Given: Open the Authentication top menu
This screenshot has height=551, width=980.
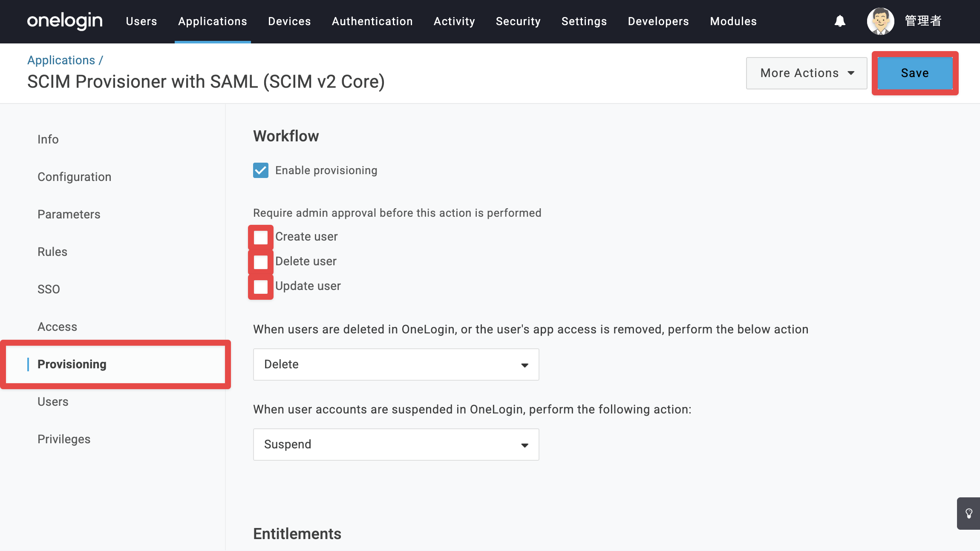Looking at the screenshot, I should [372, 21].
